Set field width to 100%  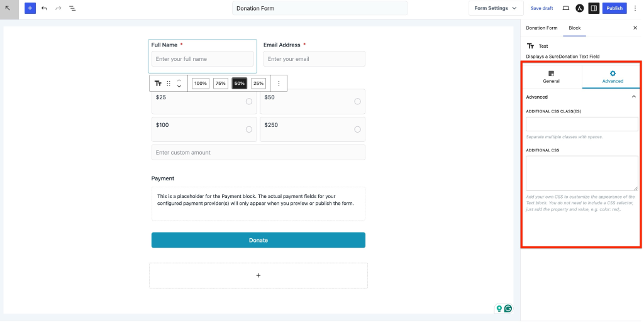click(x=201, y=84)
